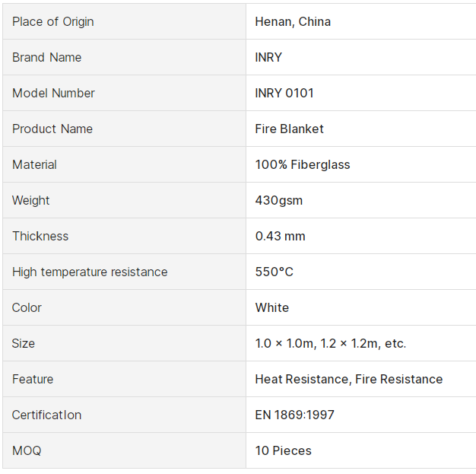Click the "Weight" row label
Image resolution: width=476 pixels, height=474 pixels.
pyautogui.click(x=31, y=200)
